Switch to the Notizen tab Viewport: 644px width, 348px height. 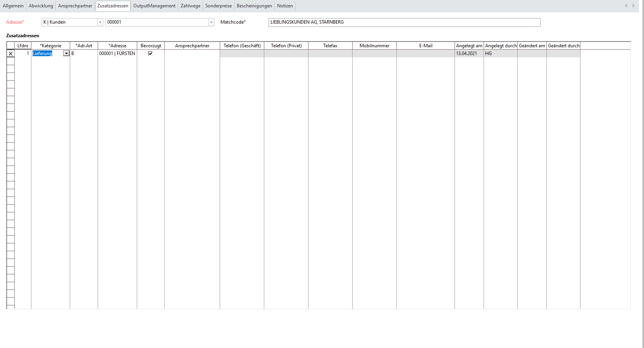point(285,6)
